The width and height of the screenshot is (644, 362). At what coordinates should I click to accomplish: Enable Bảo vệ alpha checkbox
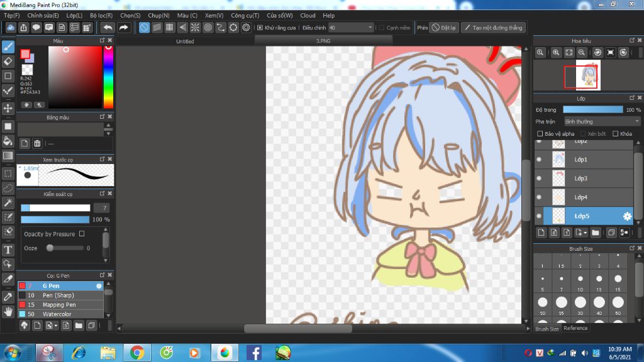pos(540,134)
